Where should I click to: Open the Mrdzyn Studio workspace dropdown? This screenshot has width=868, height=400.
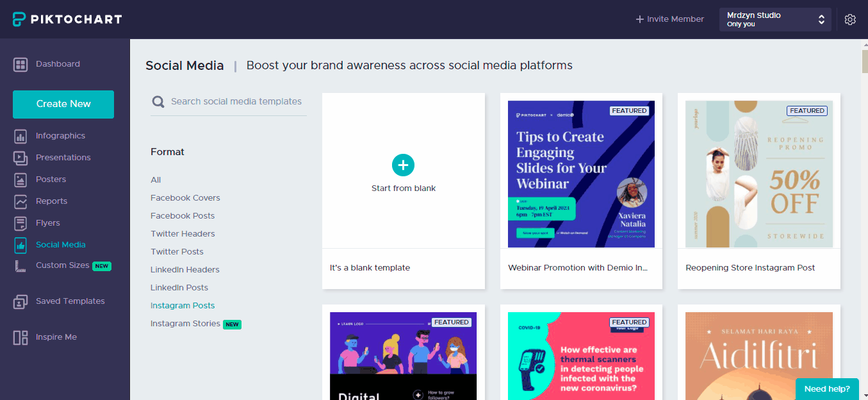(775, 19)
